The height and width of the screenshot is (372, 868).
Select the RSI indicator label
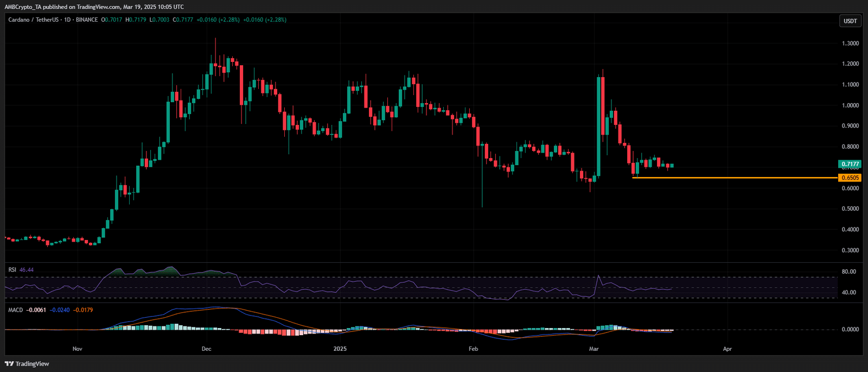pos(12,270)
